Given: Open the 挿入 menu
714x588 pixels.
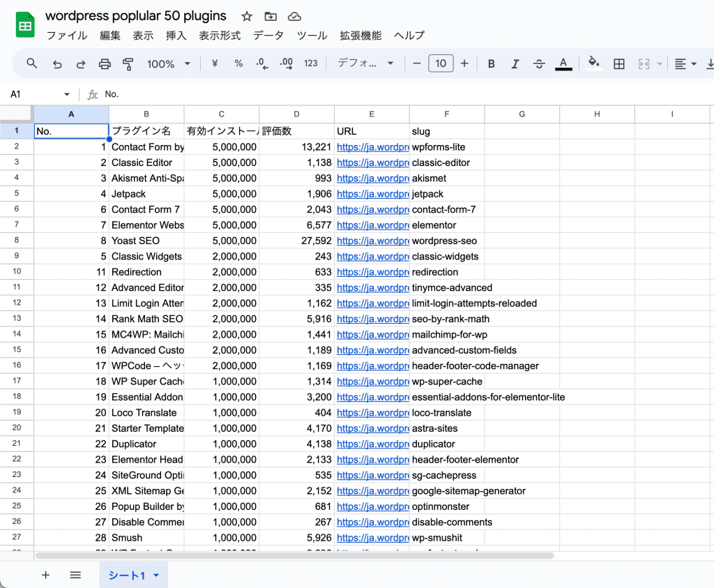Looking at the screenshot, I should coord(176,36).
